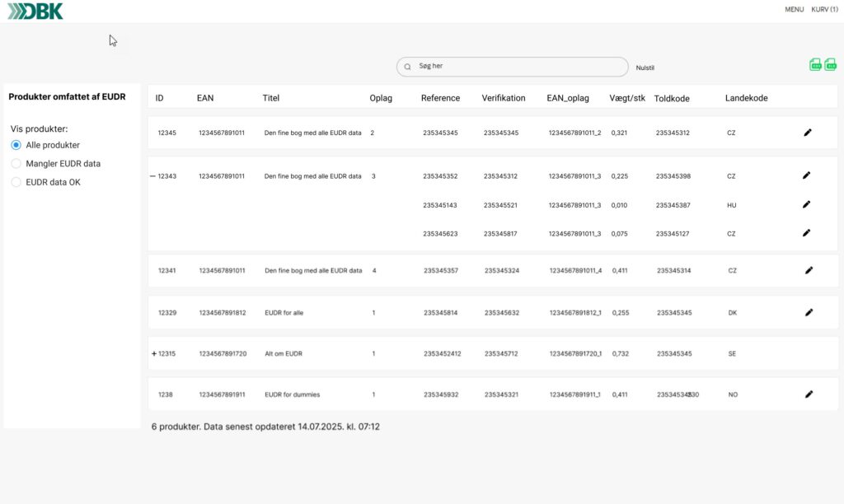Click pencil icon for EUDR for dummies
The image size is (844, 504).
809,394
